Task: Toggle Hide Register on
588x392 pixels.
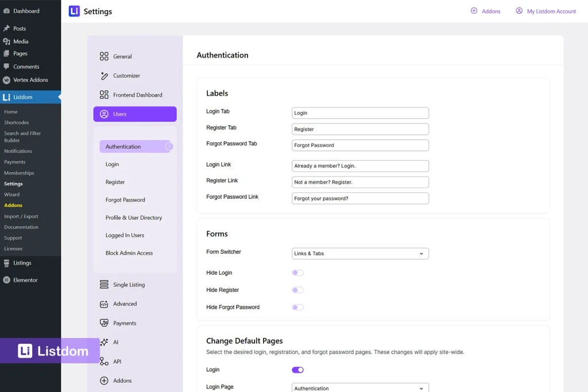Action: pos(297,290)
